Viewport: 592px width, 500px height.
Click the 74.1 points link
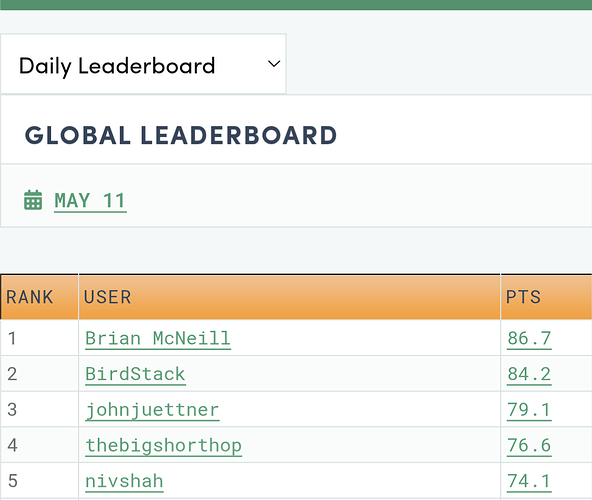pyautogui.click(x=529, y=481)
